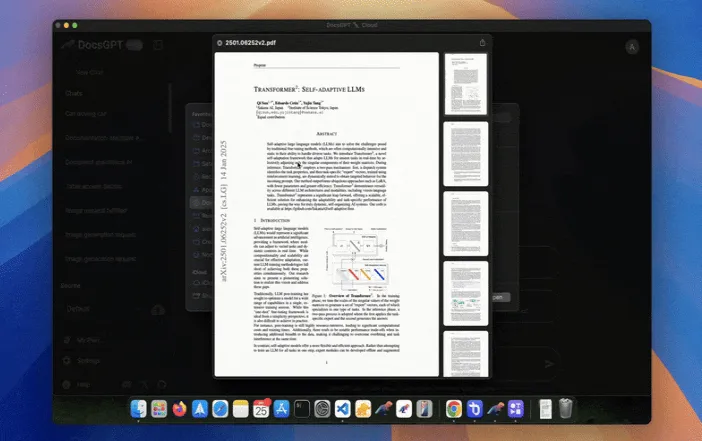The width and height of the screenshot is (702, 441).
Task: Jump to the third page thumbnail
Action: tap(465, 223)
